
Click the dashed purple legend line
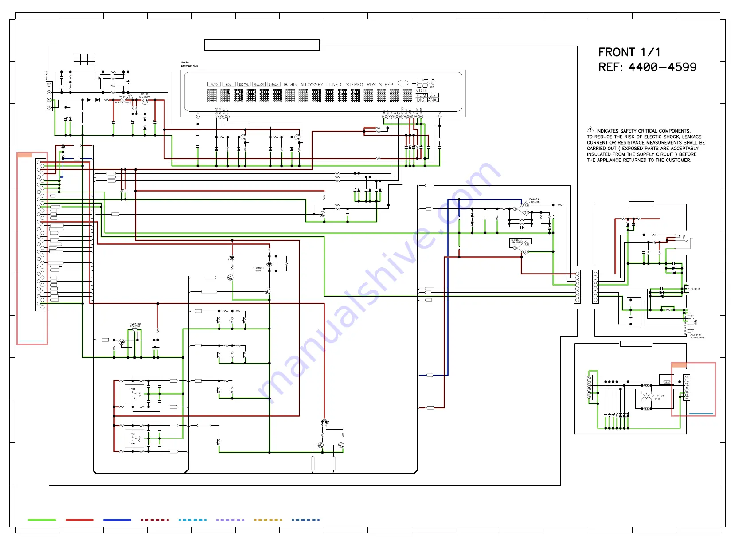(x=230, y=520)
